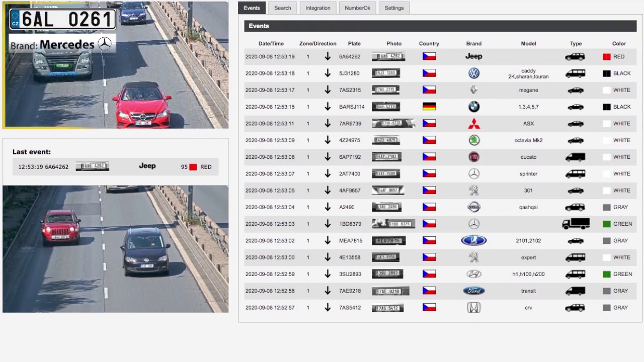Click the red color swatch in row 6A64262
This screenshot has height=362, width=644.
coord(607,57)
